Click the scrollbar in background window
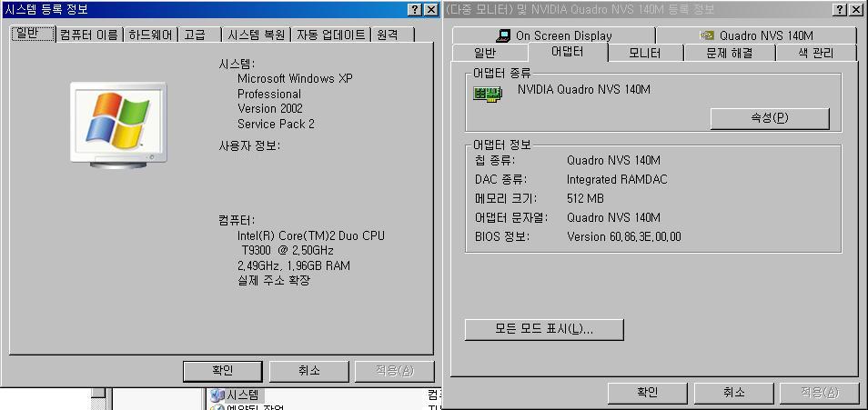This screenshot has height=410, width=868. (x=98, y=398)
